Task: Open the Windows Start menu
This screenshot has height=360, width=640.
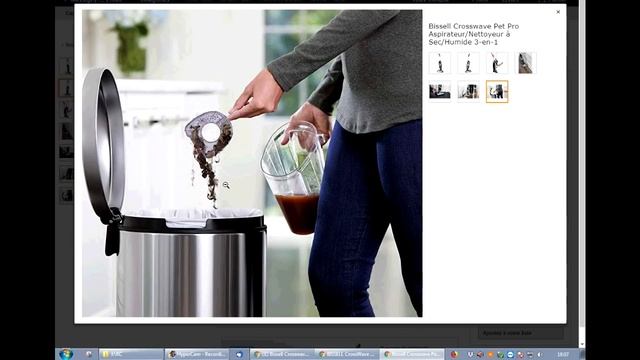Action: (x=66, y=354)
